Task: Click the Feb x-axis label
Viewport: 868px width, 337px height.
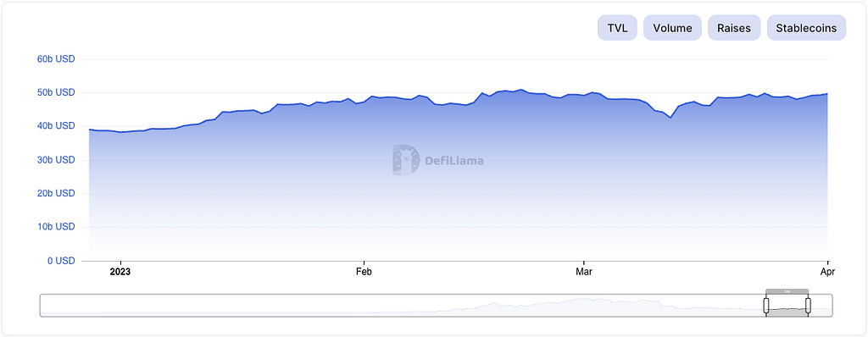Action: click(x=364, y=272)
